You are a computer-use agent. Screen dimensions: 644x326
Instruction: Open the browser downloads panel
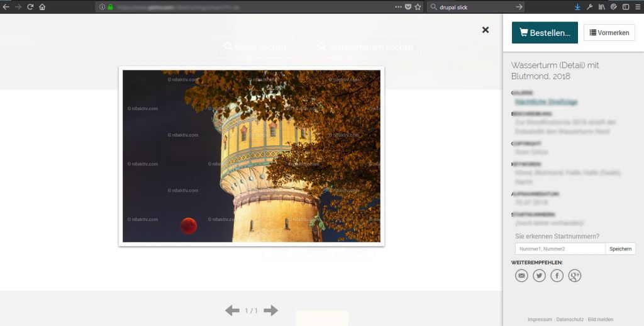click(x=577, y=7)
